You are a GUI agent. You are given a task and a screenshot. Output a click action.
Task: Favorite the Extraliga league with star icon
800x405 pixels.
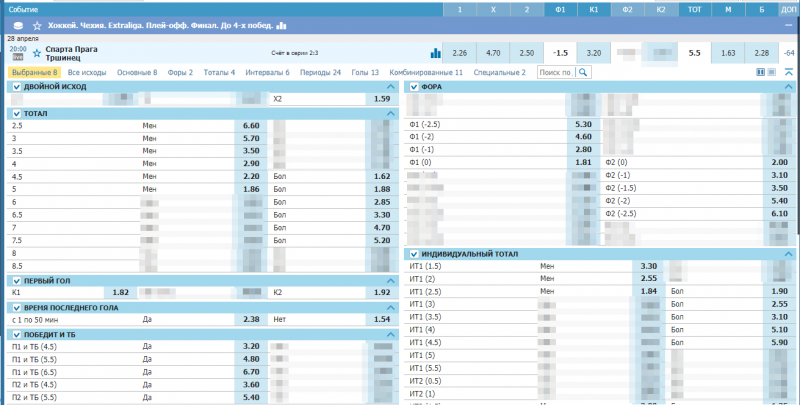coord(36,25)
